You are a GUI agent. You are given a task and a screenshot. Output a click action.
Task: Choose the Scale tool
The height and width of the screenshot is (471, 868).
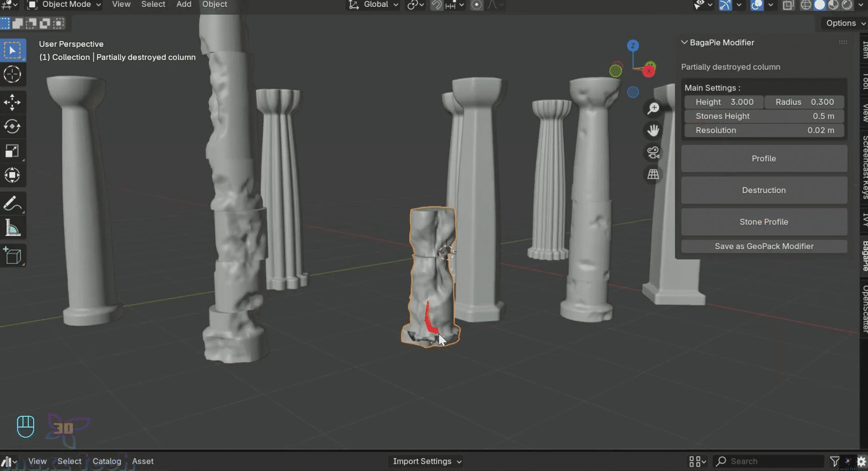point(12,151)
